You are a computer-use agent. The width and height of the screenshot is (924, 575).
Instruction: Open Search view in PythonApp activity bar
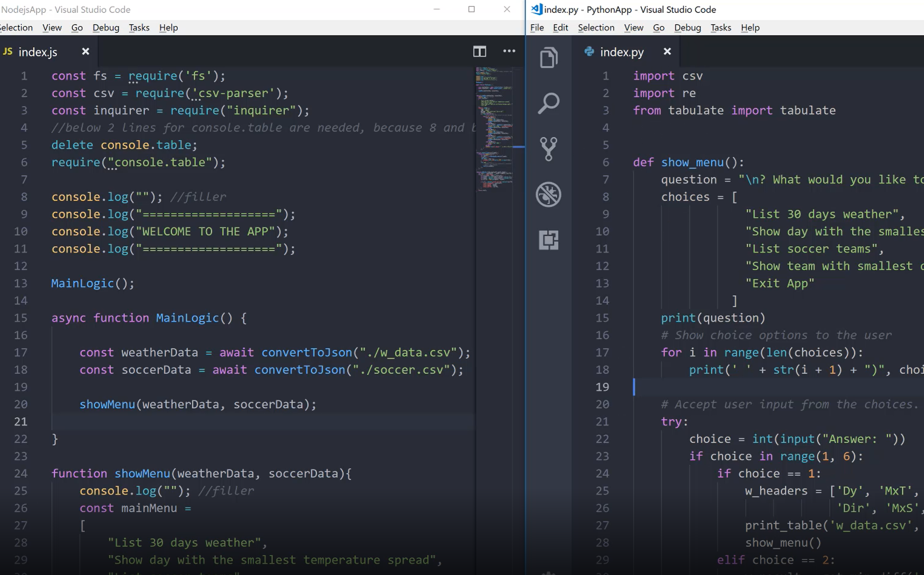pos(549,103)
